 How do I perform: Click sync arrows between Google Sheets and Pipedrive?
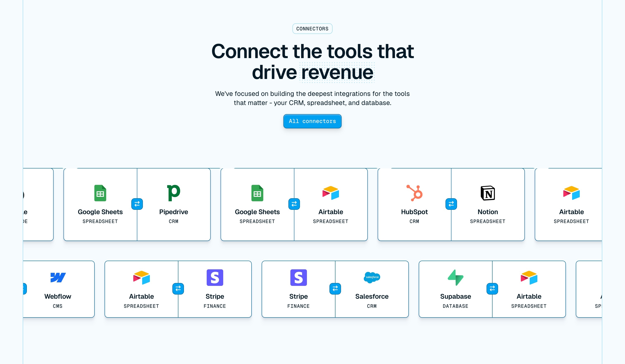tap(137, 204)
